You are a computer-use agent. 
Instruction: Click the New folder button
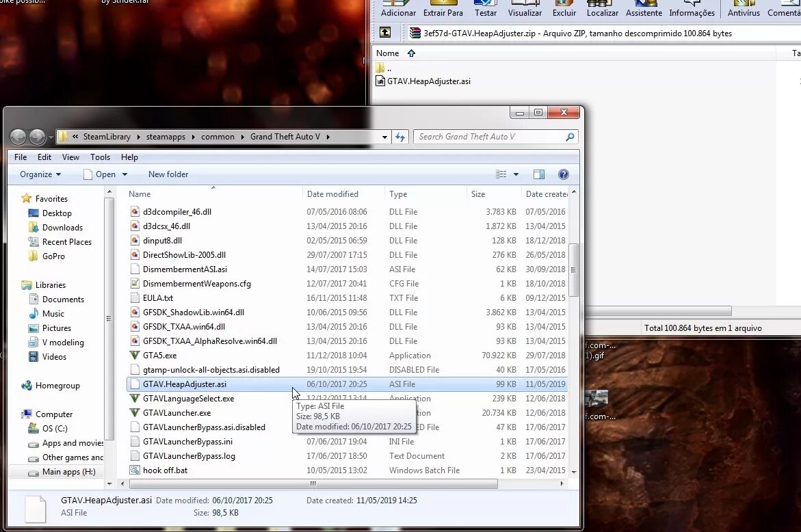click(x=168, y=174)
